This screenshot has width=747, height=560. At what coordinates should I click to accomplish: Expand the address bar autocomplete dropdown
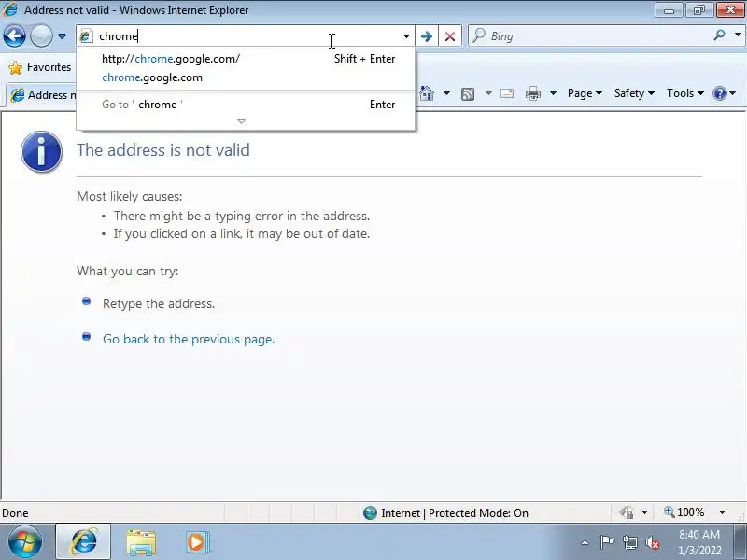pyautogui.click(x=406, y=36)
